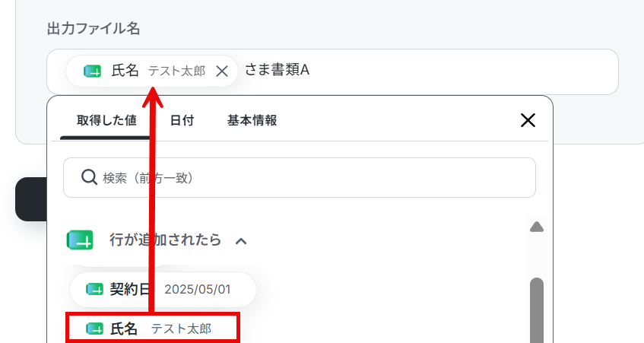Screen dimensions: 644x343
Task: Remove the 氏名 tag from filename field
Action: click(x=222, y=71)
